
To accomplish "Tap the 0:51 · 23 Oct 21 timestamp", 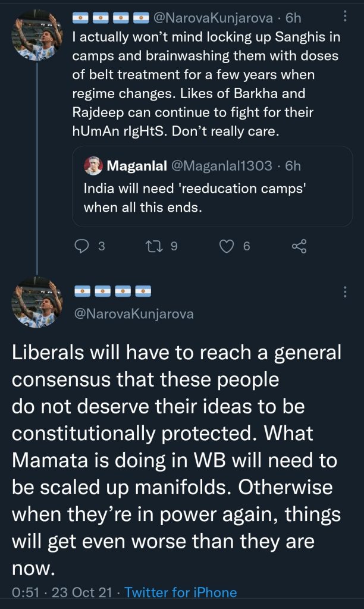I will point(62,592).
